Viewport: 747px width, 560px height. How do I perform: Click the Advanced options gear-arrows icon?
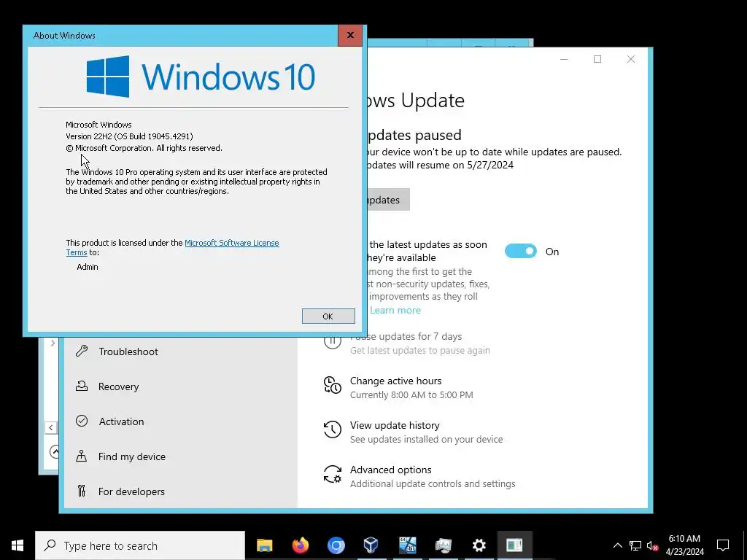click(333, 474)
